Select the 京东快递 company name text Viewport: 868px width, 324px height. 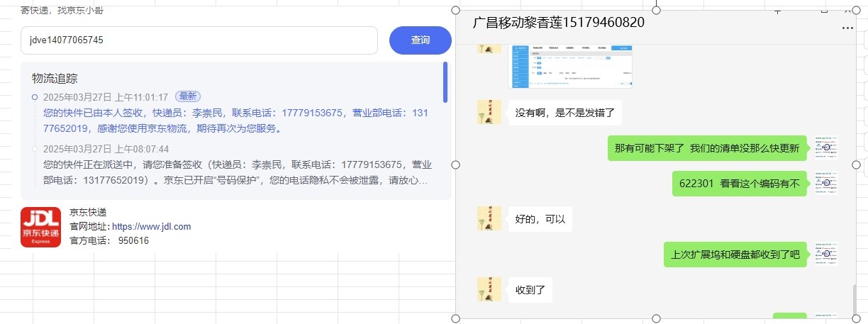coord(87,212)
